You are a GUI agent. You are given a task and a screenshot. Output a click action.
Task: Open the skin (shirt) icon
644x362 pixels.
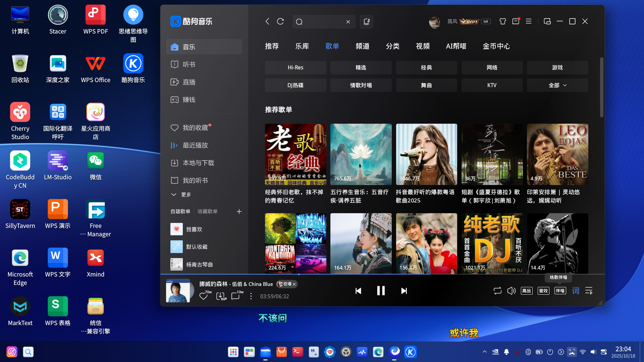(x=502, y=21)
